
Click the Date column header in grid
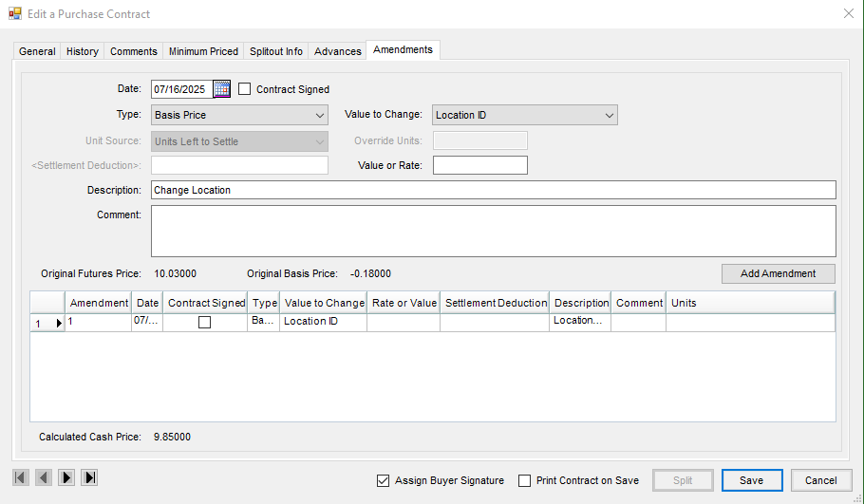coord(147,303)
